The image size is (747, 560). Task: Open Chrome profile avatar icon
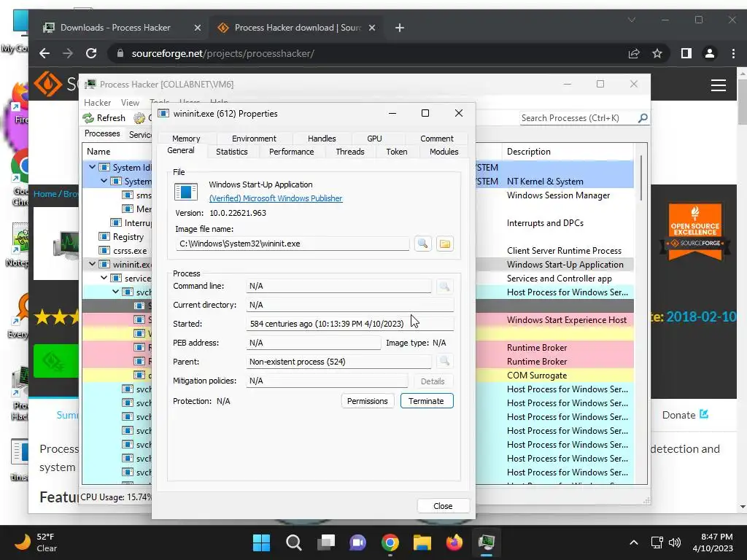click(709, 53)
